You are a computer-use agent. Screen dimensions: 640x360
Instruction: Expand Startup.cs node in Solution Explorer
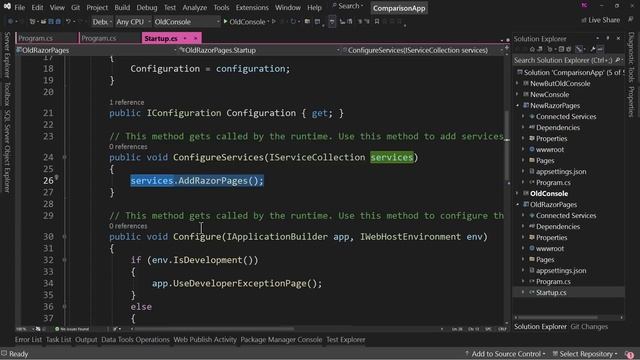(x=523, y=292)
